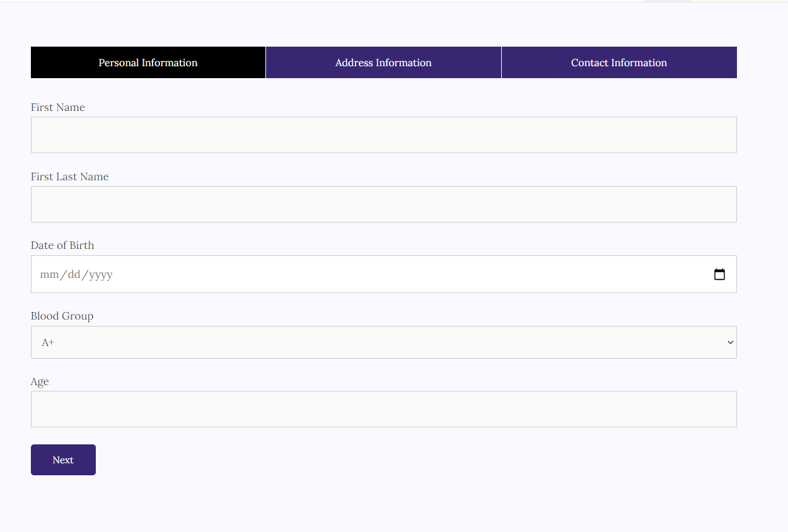
Task: Click the First Name label text
Action: pyautogui.click(x=57, y=107)
